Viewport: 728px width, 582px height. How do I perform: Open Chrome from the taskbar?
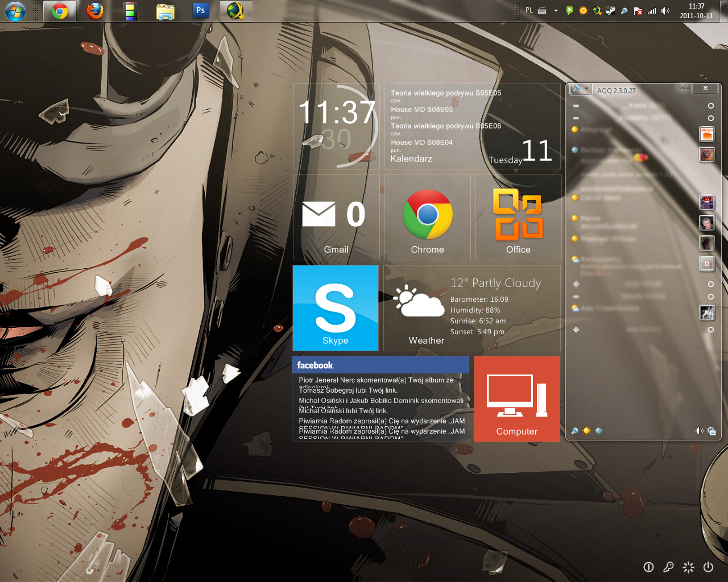60,11
